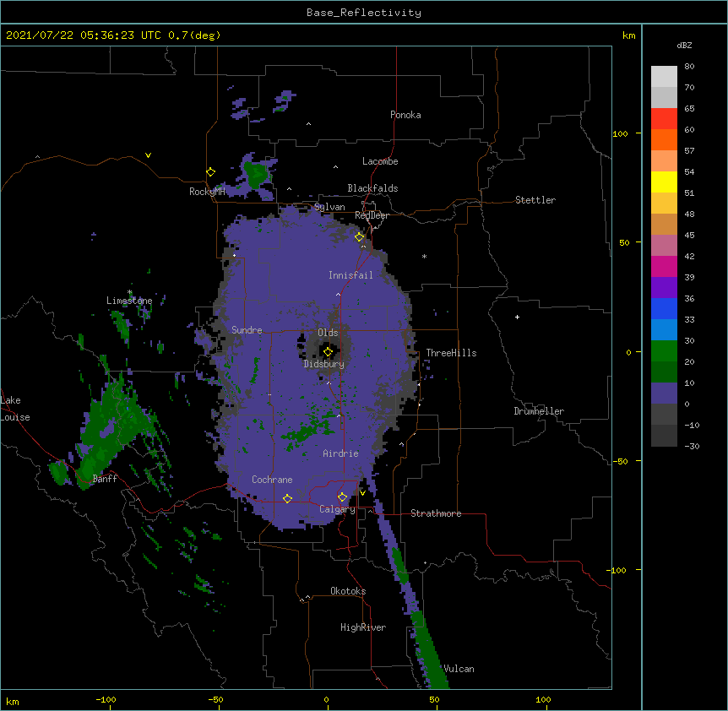This screenshot has height=711, width=728.
Task: Click the Drumheller town label
Action: click(539, 411)
